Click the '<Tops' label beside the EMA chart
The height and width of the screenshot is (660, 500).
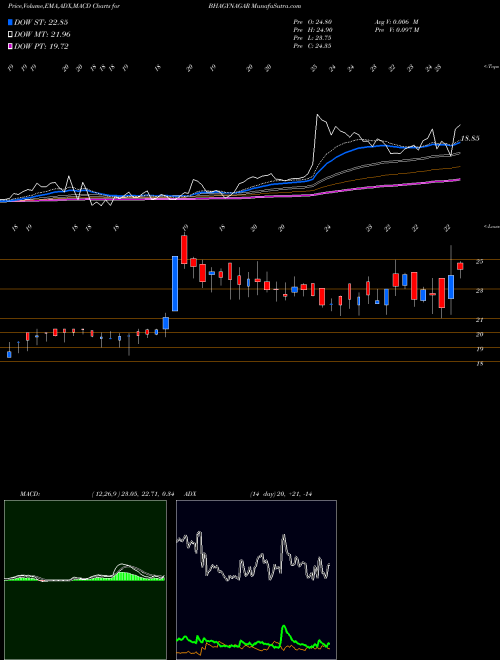click(491, 67)
